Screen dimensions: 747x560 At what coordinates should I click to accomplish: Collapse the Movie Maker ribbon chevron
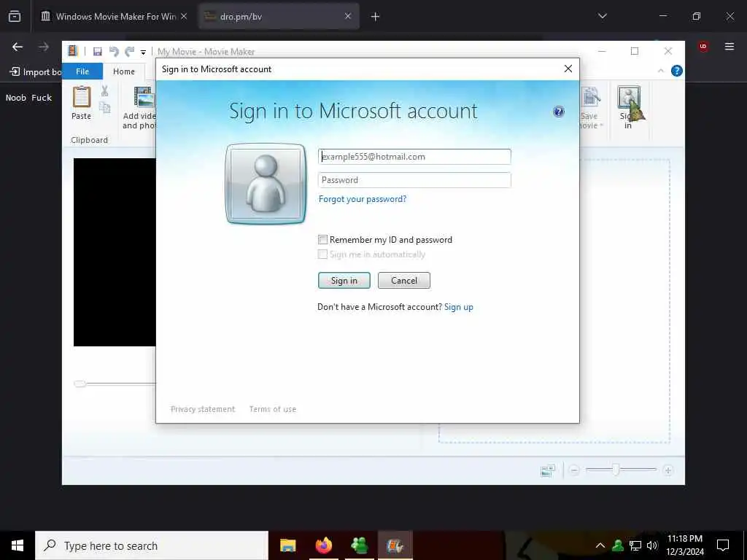point(661,71)
